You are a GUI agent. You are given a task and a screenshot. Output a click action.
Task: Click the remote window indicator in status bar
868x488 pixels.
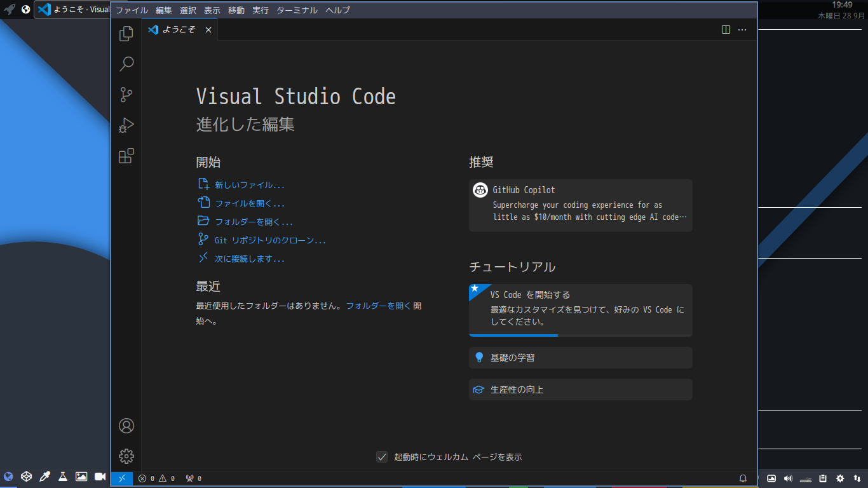coord(122,478)
